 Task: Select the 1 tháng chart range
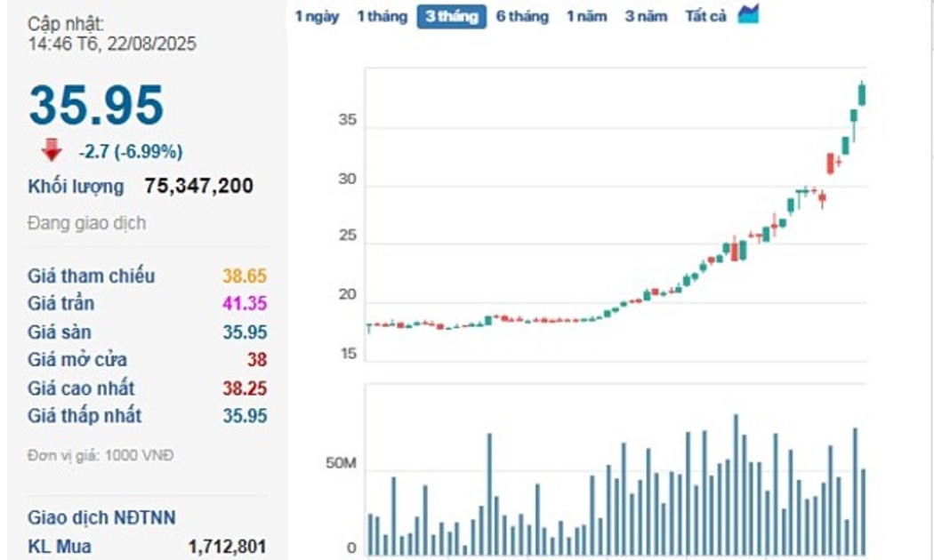tap(382, 17)
